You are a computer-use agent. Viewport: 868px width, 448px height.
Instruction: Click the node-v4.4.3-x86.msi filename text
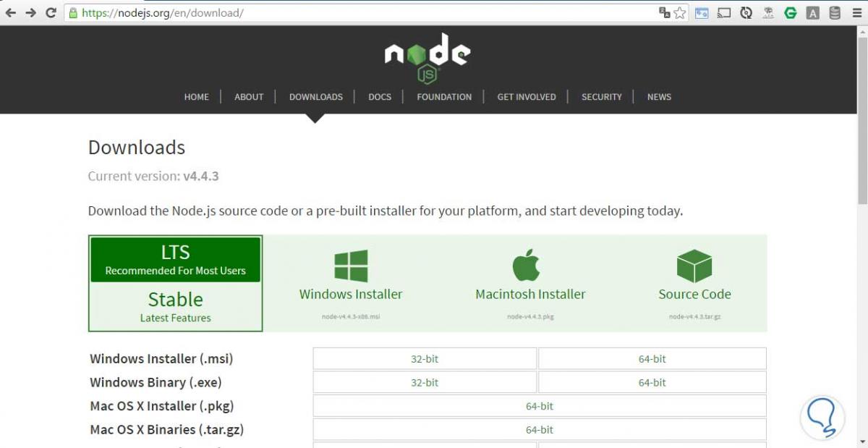click(351, 317)
